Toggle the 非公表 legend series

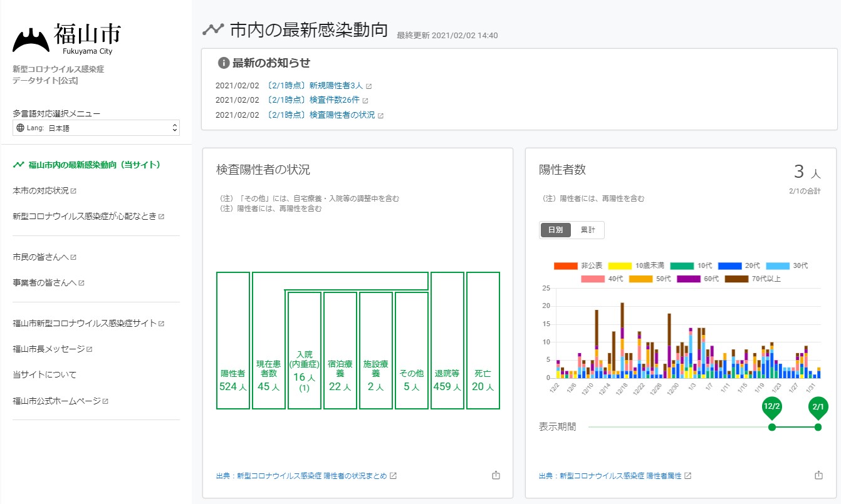(x=578, y=265)
